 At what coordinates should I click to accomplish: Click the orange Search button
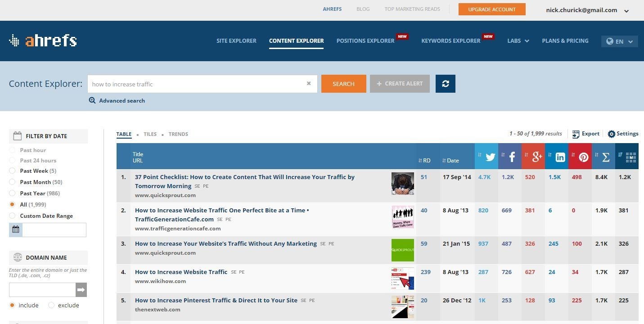pyautogui.click(x=343, y=84)
